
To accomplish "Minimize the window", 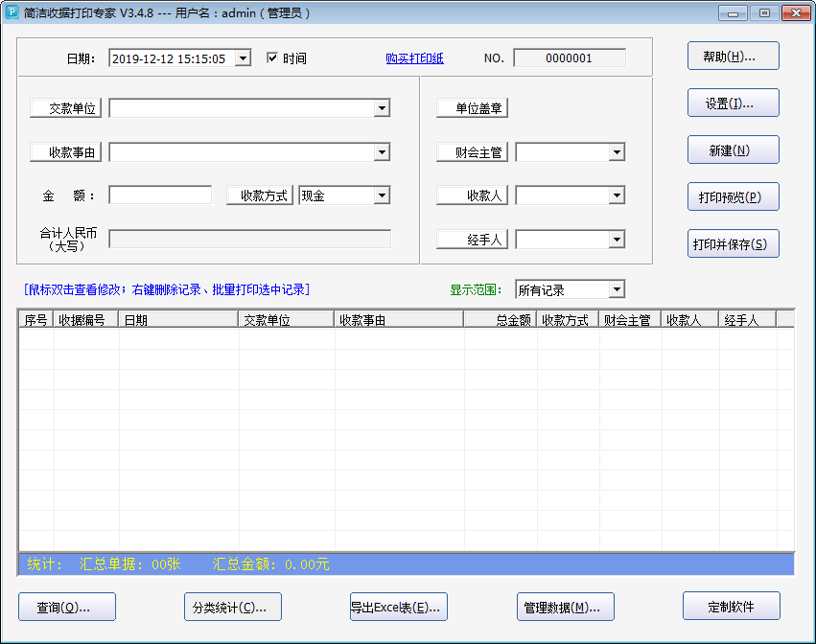I will (x=733, y=12).
